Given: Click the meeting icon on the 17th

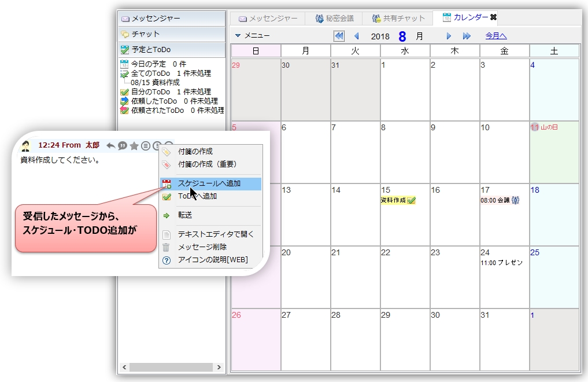Looking at the screenshot, I should pos(516,200).
